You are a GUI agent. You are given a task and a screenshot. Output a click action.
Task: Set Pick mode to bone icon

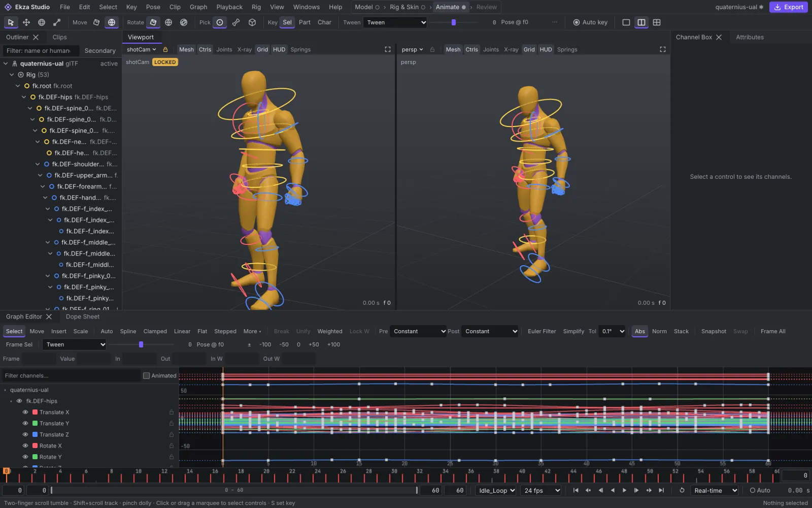[236, 22]
